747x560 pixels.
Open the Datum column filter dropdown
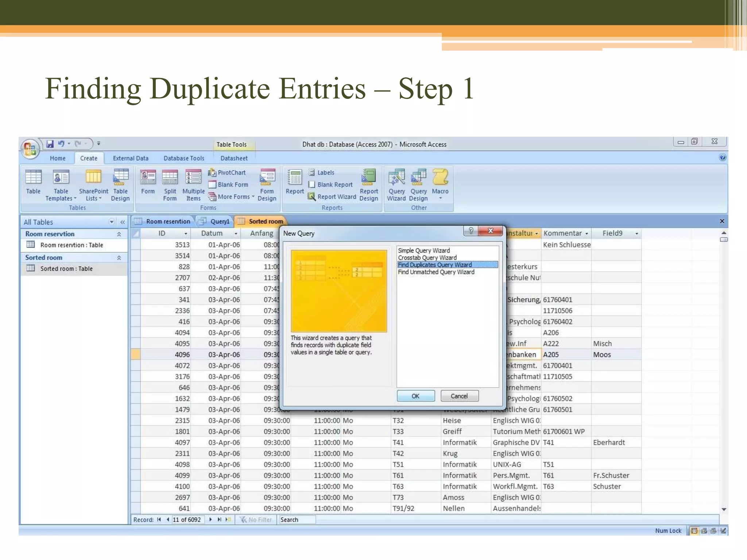coord(236,233)
